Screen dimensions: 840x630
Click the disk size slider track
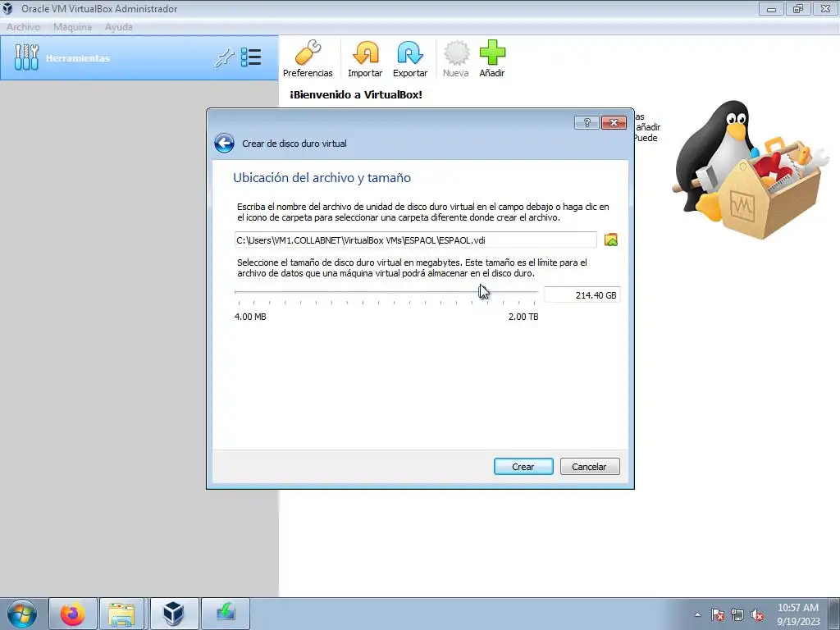[386, 293]
